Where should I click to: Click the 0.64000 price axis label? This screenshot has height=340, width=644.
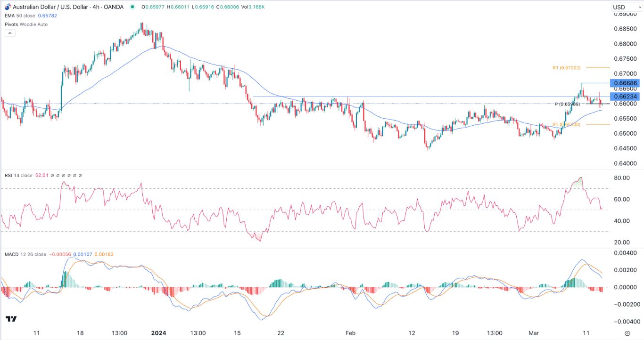coord(627,163)
